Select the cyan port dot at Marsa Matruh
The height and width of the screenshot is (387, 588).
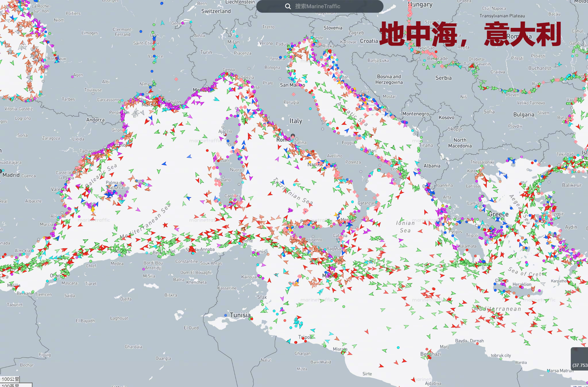548,372
